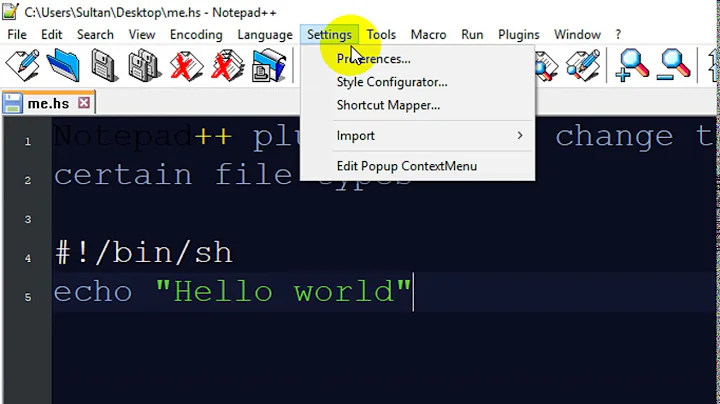Click the Zoom In magnifier icon

pos(632,66)
